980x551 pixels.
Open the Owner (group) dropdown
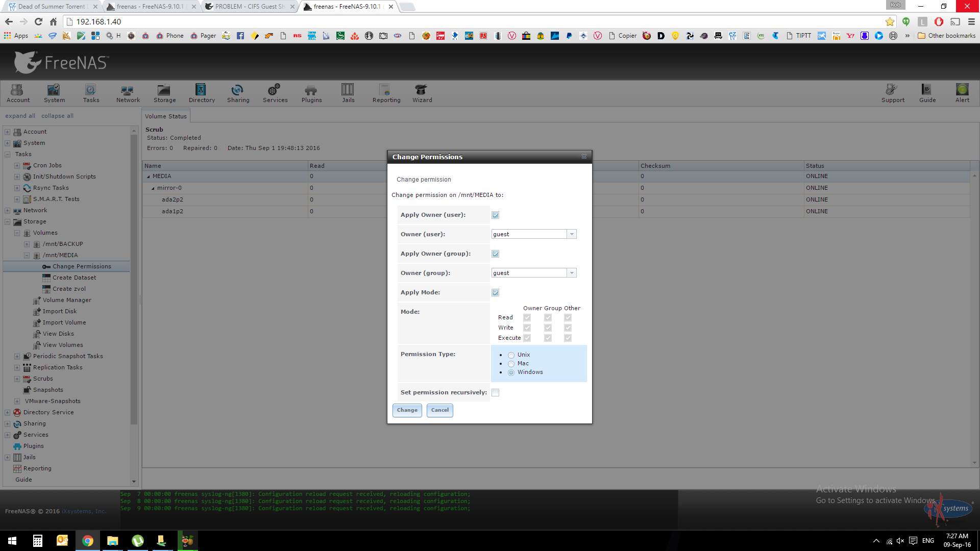coord(572,273)
